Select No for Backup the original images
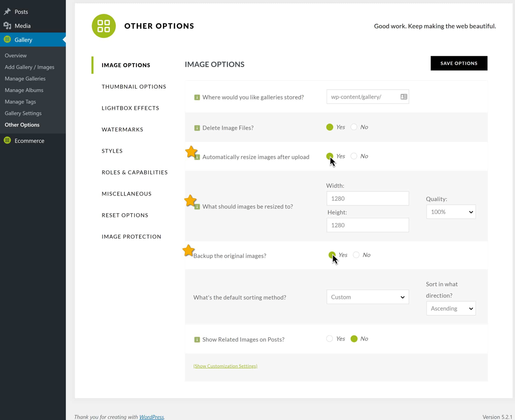 [356, 255]
